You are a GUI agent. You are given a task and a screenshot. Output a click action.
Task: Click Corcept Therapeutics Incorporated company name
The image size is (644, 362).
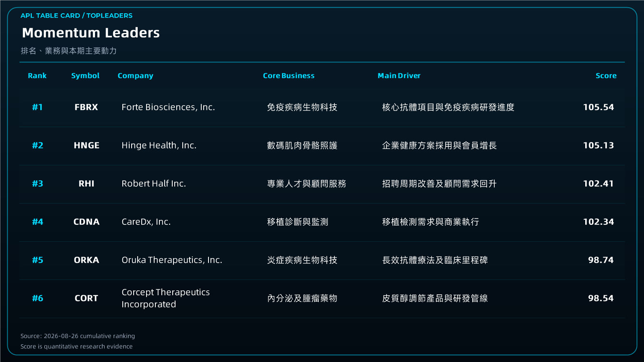click(166, 298)
